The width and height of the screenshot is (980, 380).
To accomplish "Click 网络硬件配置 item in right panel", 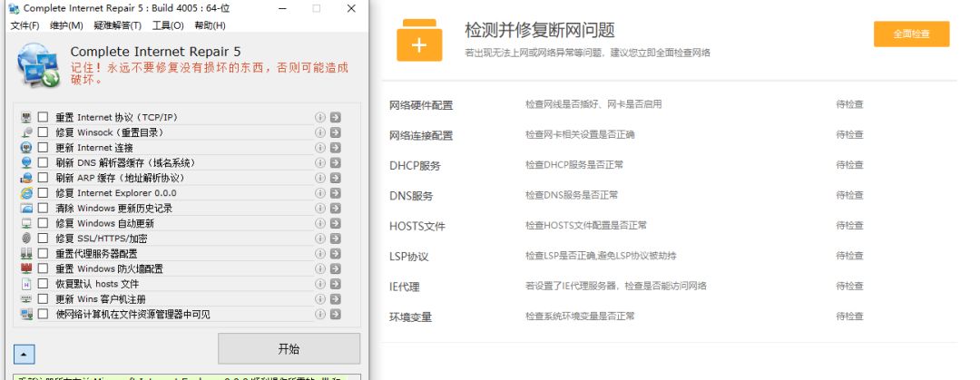I will point(421,105).
